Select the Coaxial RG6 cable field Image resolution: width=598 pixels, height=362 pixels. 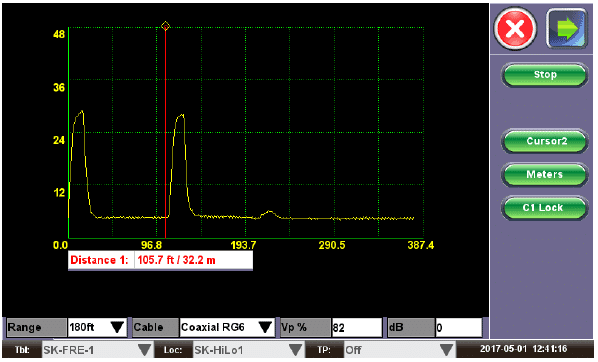pos(227,328)
